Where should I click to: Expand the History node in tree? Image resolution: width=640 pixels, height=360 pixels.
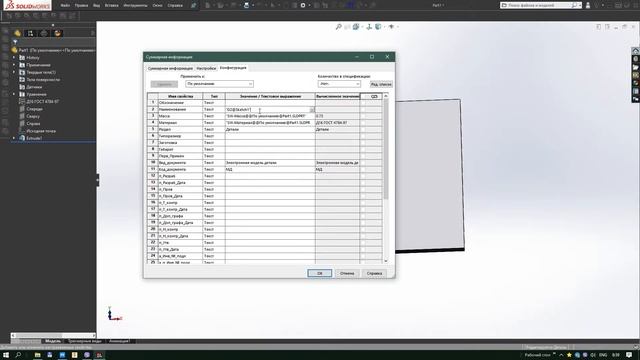pyautogui.click(x=14, y=58)
